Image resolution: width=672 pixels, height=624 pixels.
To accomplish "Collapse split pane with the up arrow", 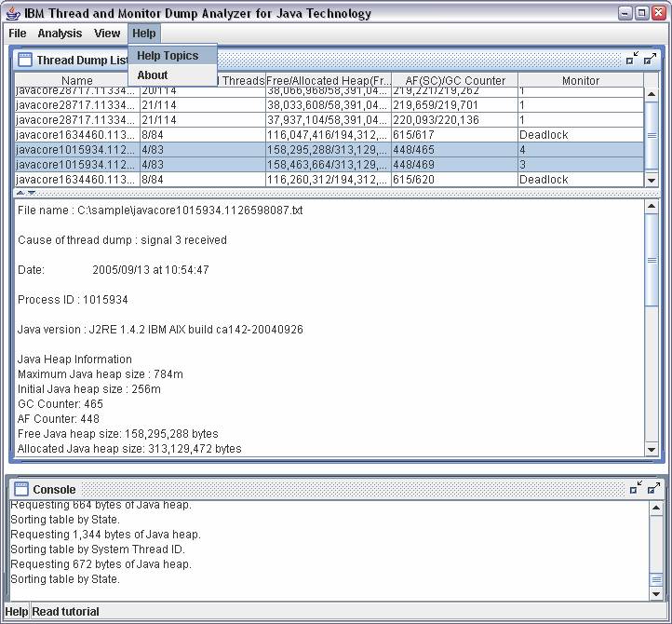I will (20, 193).
